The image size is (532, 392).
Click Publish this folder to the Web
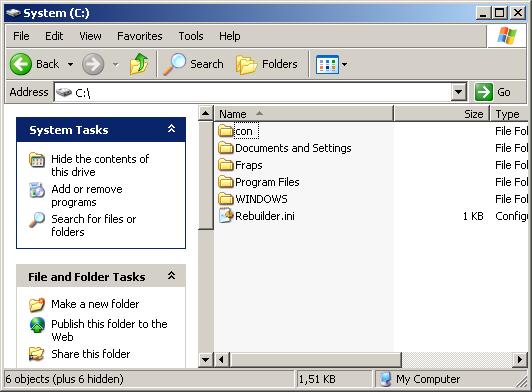tap(109, 330)
